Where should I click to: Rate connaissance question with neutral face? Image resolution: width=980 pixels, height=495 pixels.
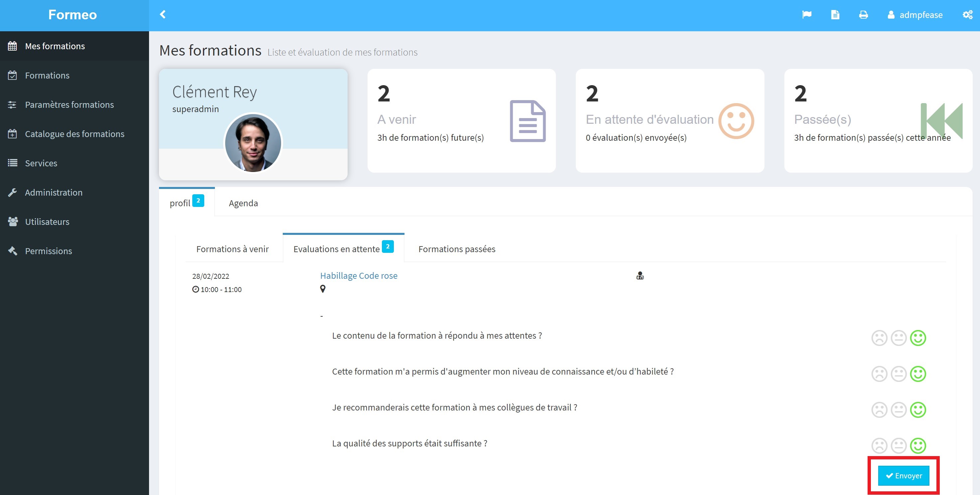898,374
